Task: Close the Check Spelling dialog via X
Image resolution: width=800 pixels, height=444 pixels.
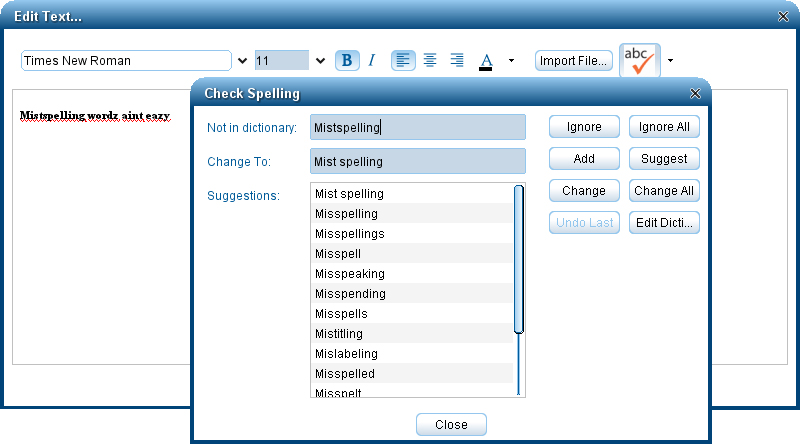Action: [x=695, y=93]
